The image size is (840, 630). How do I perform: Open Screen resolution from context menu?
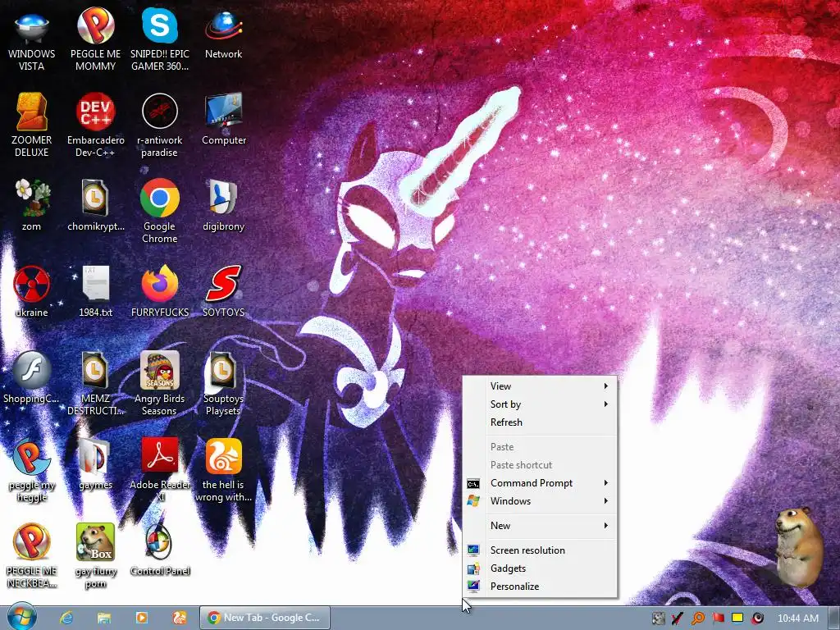(x=540, y=550)
